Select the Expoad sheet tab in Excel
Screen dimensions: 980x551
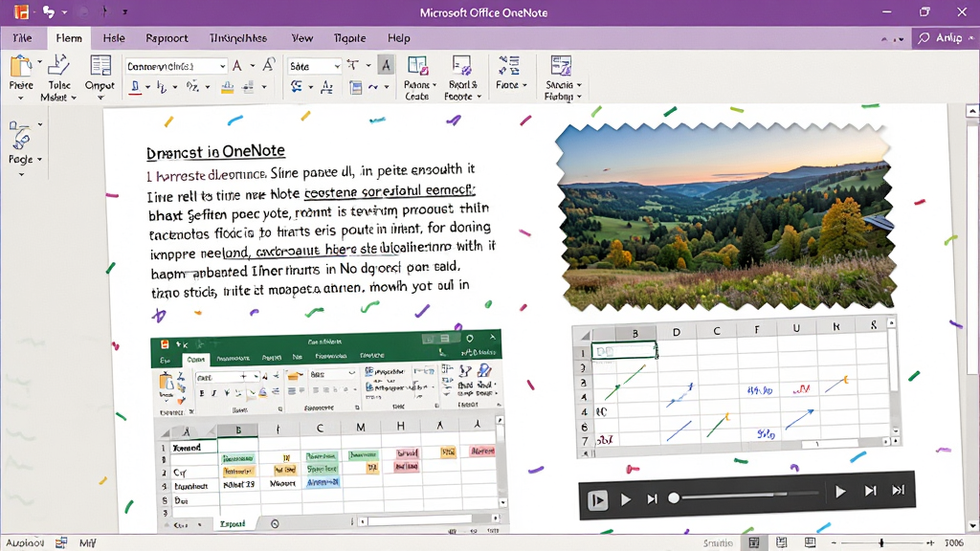pos(233,523)
